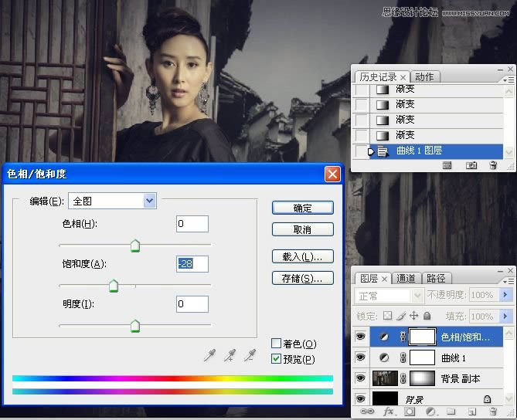Switch to the 动作 (Actions) tab
Image resolution: width=517 pixels, height=420 pixels.
423,76
